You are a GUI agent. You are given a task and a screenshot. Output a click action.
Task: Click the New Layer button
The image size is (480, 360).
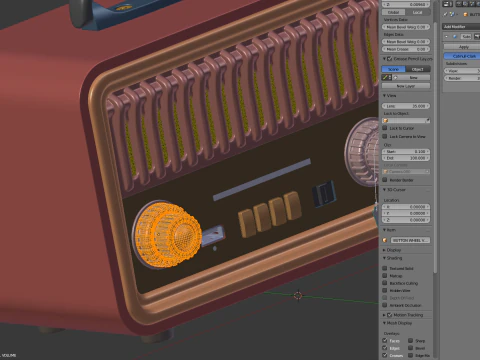[406, 86]
